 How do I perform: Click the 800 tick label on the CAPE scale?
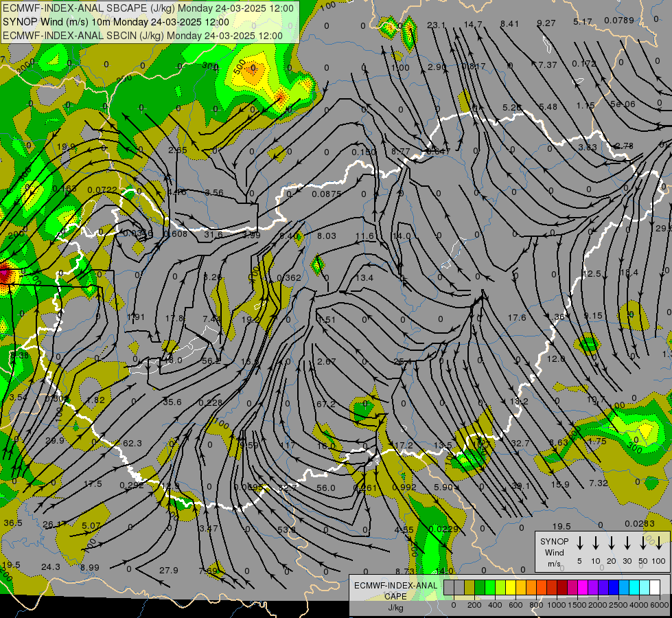[536, 605]
